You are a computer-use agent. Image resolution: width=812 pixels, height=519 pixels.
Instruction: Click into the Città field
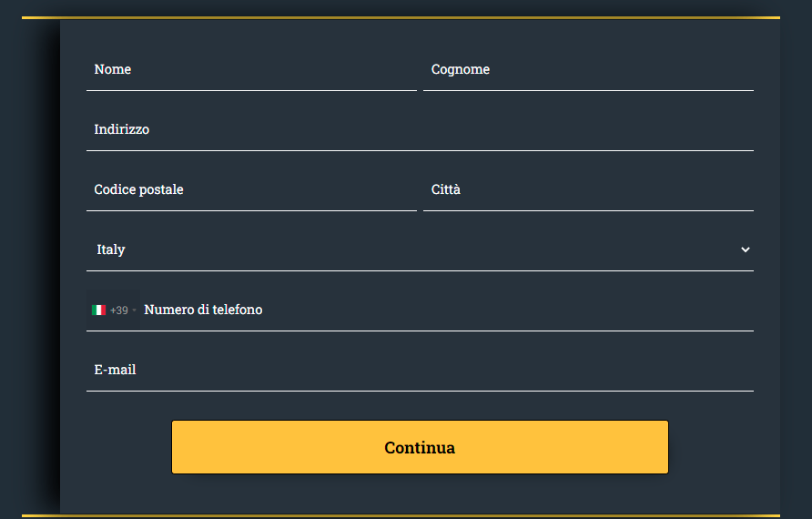pos(588,189)
